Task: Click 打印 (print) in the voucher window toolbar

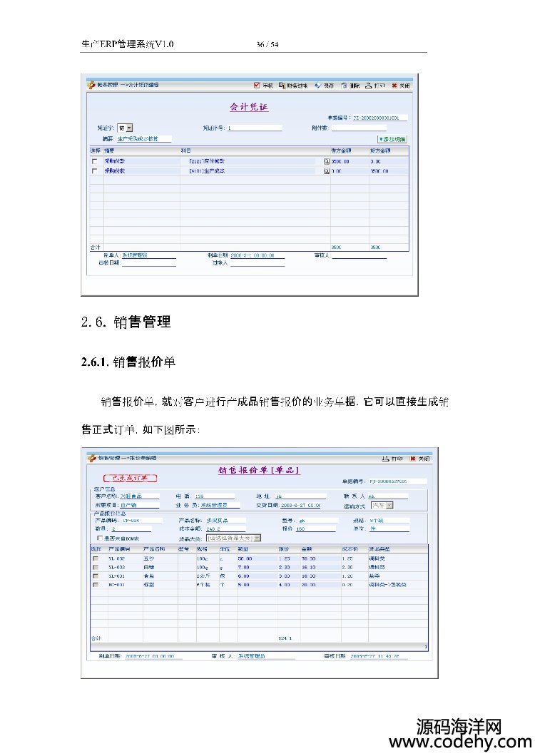Action: [374, 86]
